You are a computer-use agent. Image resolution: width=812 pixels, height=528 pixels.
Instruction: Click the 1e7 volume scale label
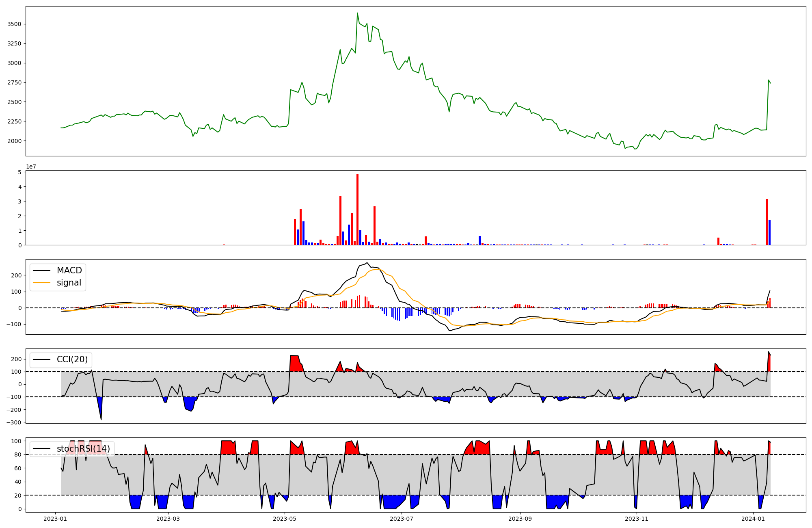tap(31, 167)
